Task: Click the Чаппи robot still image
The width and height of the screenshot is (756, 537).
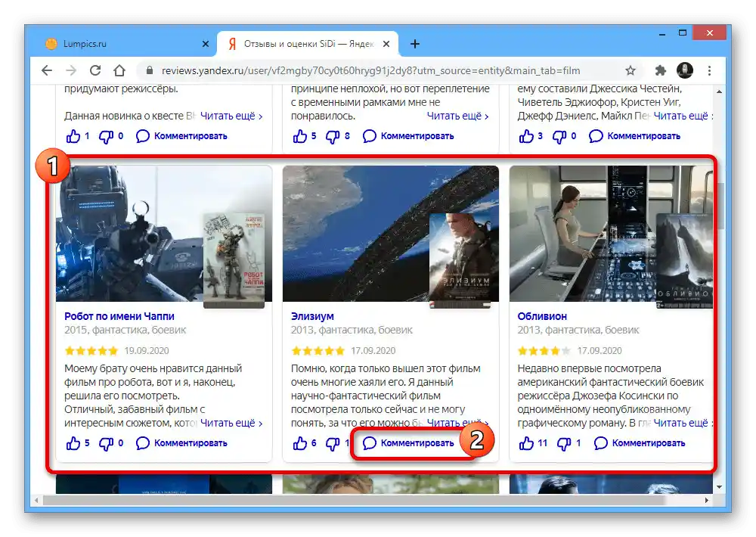Action: [x=130, y=234]
